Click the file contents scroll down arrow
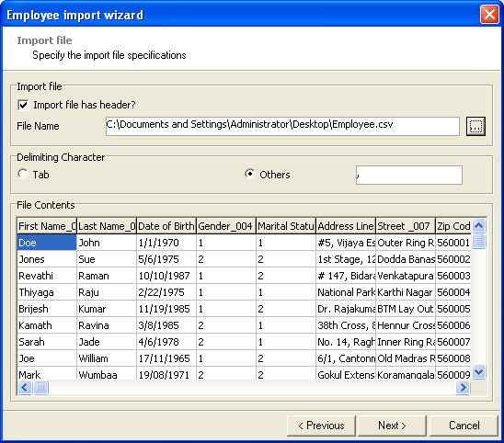This screenshot has width=504, height=443. pyautogui.click(x=479, y=372)
